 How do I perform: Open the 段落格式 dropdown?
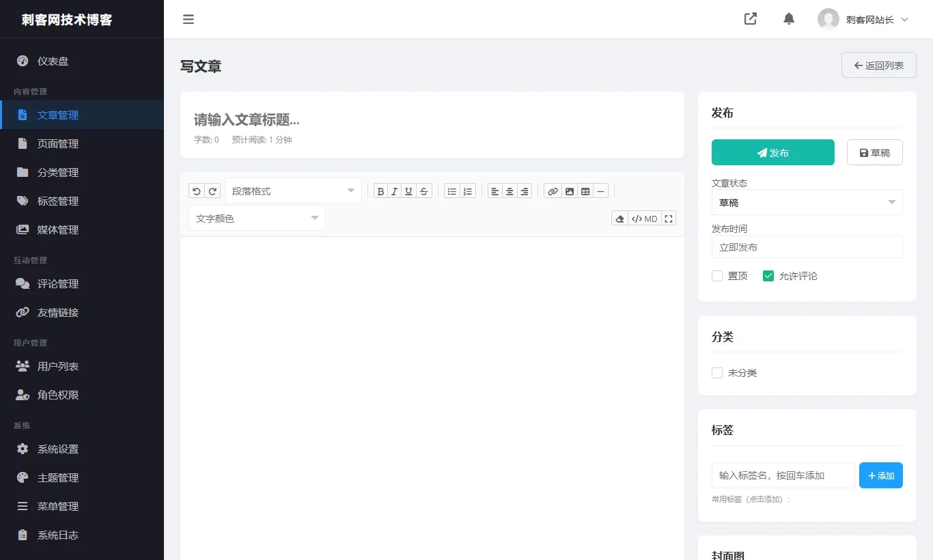[x=293, y=191]
